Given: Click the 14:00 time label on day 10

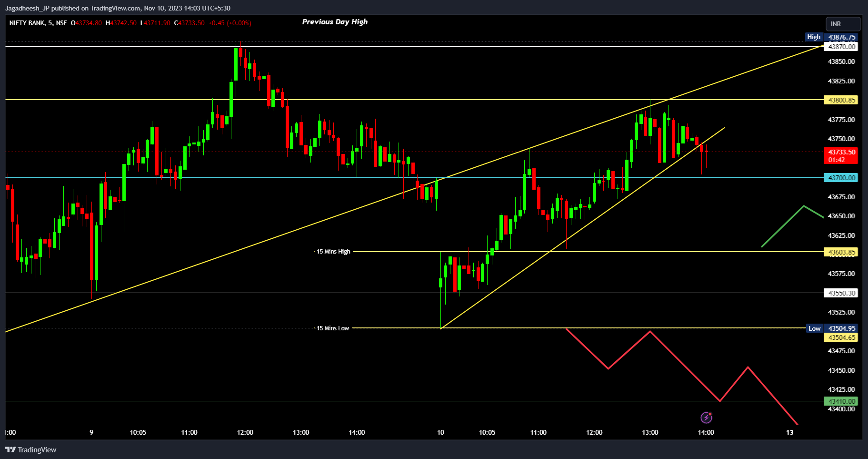Looking at the screenshot, I should tap(706, 432).
